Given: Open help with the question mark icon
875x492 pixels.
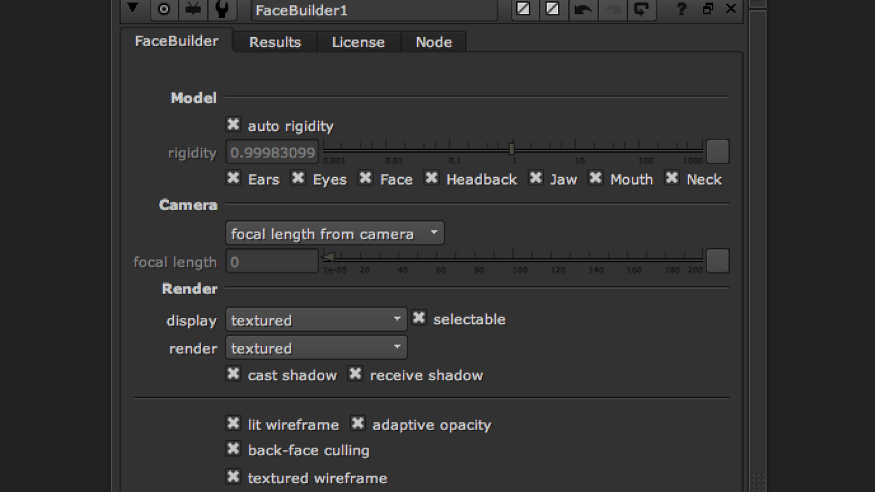Looking at the screenshot, I should tap(681, 9).
